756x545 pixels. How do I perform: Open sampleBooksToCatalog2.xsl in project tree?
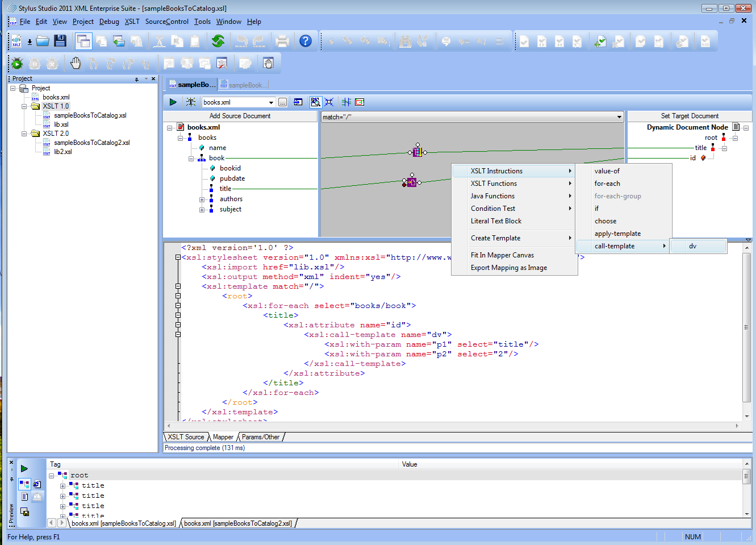click(91, 143)
